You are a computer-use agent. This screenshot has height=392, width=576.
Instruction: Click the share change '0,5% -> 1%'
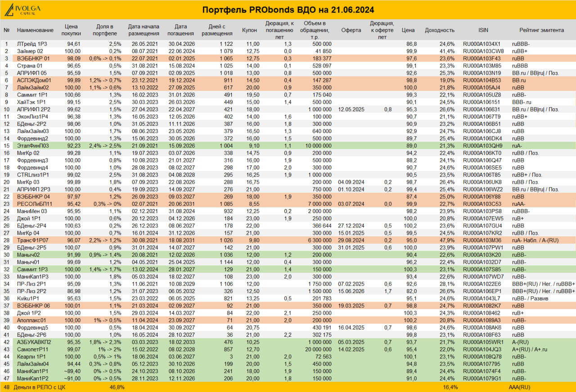click(x=107, y=356)
